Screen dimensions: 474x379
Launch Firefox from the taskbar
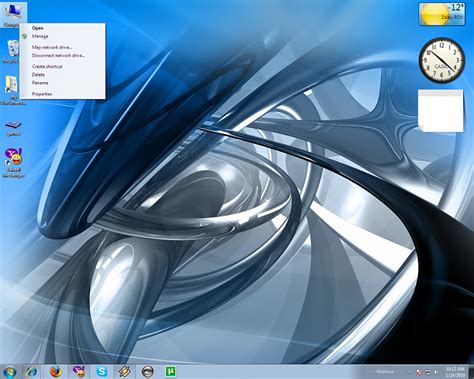click(x=56, y=372)
